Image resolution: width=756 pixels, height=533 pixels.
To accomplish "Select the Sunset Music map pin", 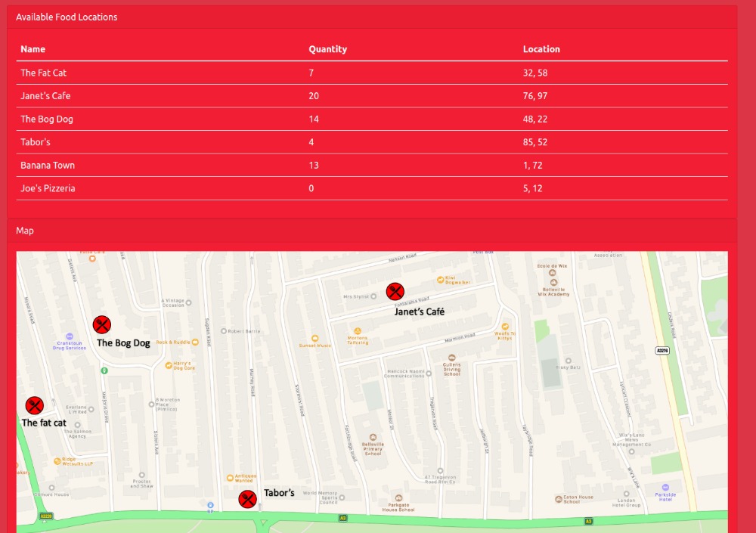I will [314, 338].
